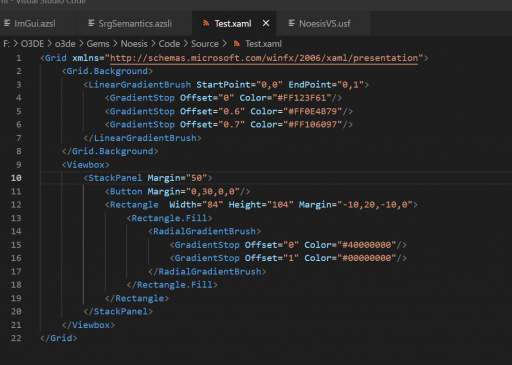Click the closing Rectangle.Fill tag

click(x=172, y=285)
